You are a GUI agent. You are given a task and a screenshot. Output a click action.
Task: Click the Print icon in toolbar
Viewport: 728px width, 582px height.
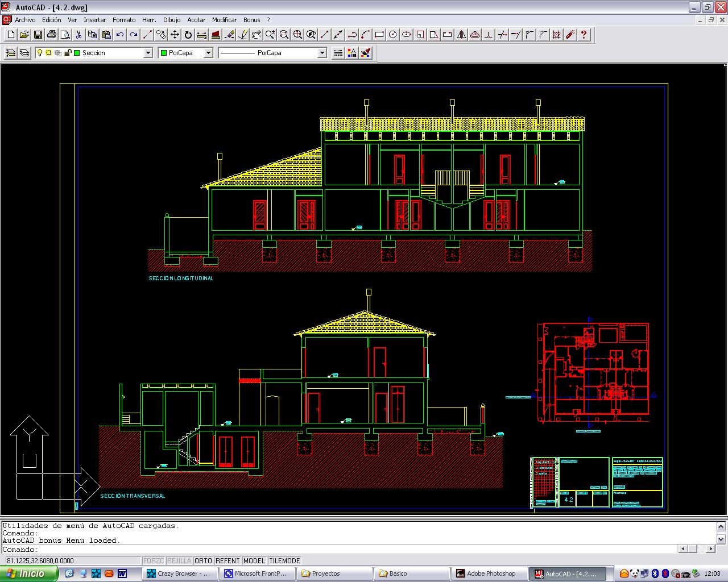point(52,35)
